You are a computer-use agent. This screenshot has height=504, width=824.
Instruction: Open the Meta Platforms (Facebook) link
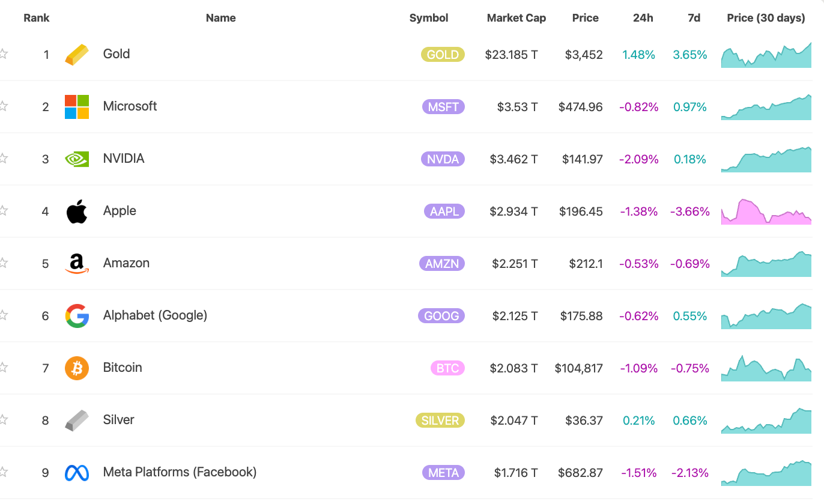[180, 472]
